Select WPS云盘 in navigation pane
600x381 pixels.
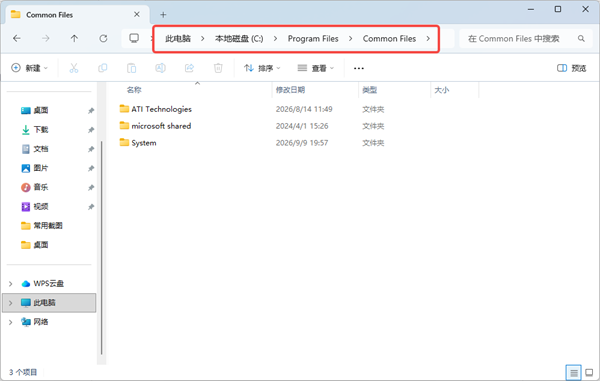tap(49, 283)
